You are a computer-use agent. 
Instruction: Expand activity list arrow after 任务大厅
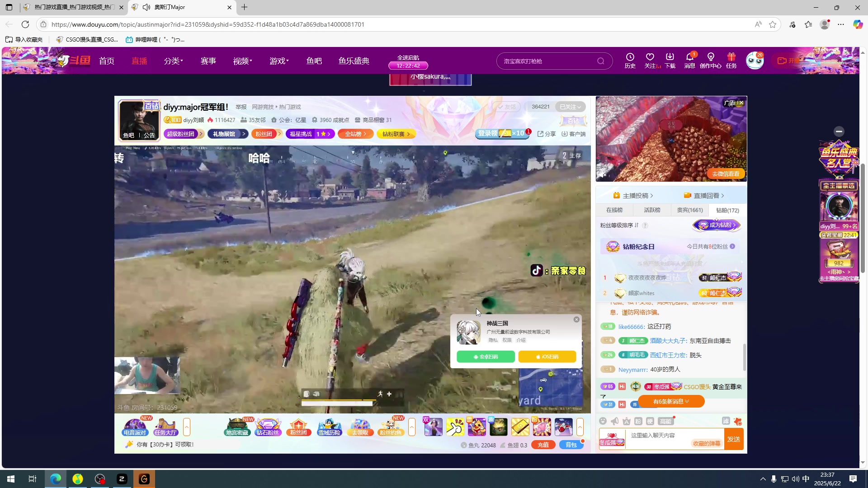(x=186, y=427)
